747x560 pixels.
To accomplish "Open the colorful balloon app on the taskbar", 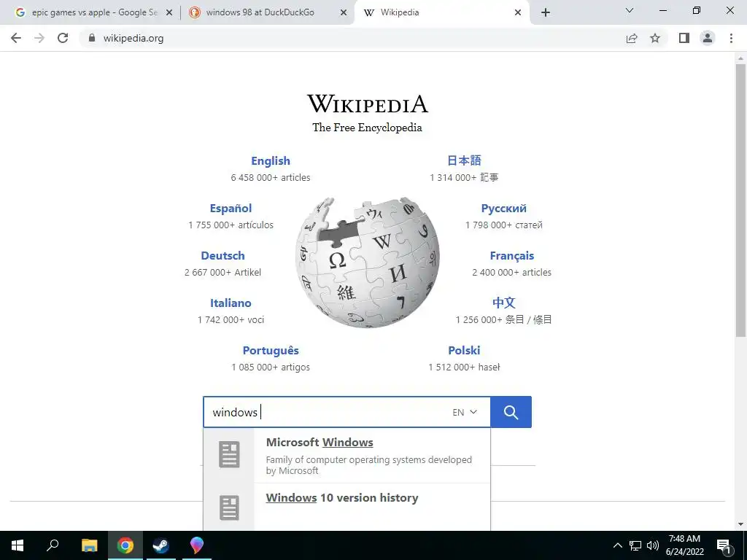I will [196, 545].
